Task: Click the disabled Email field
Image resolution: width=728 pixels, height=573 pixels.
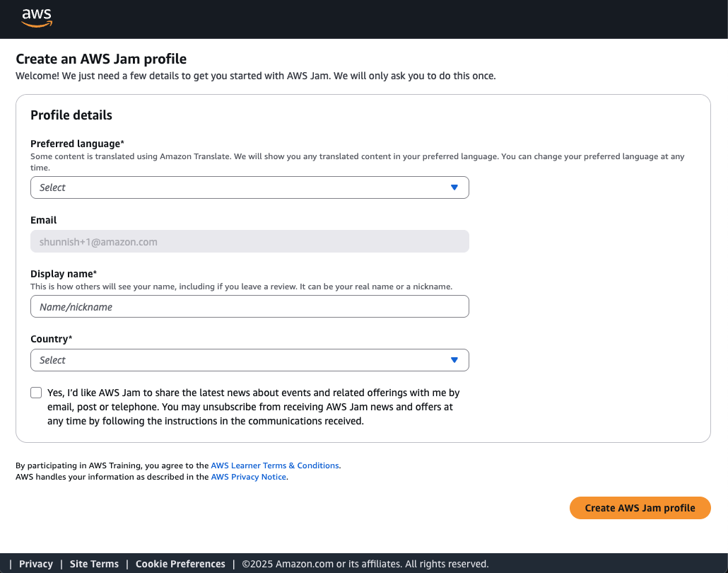Action: click(249, 242)
